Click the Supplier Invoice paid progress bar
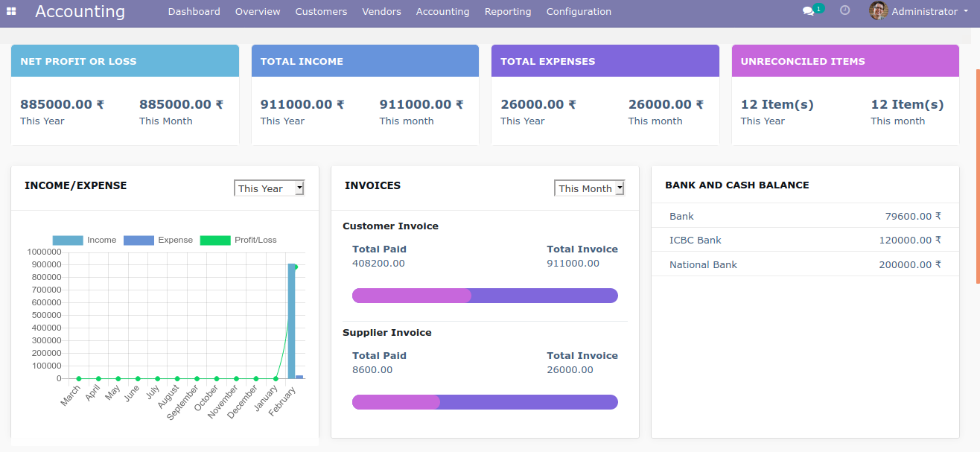Image resolution: width=980 pixels, height=452 pixels. pos(395,402)
